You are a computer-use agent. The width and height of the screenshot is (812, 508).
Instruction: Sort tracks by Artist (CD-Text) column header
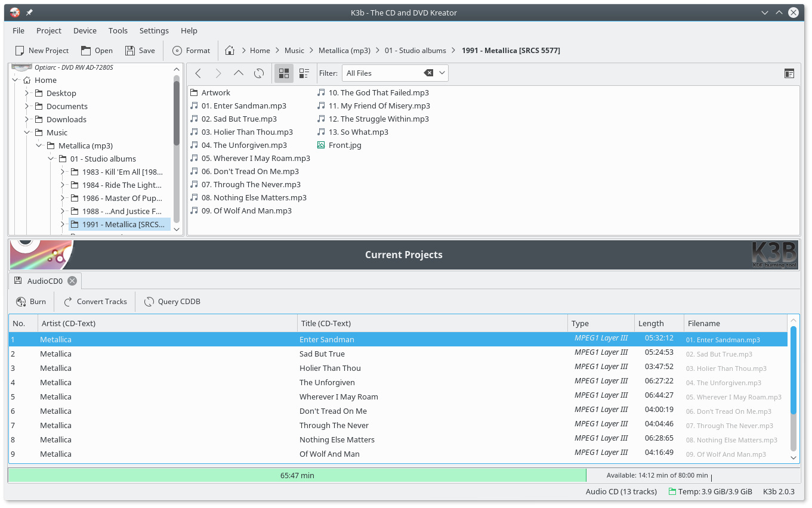coord(167,323)
